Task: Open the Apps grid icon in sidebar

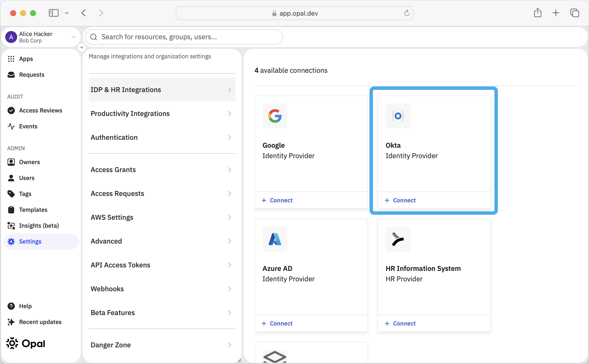Action: point(11,59)
